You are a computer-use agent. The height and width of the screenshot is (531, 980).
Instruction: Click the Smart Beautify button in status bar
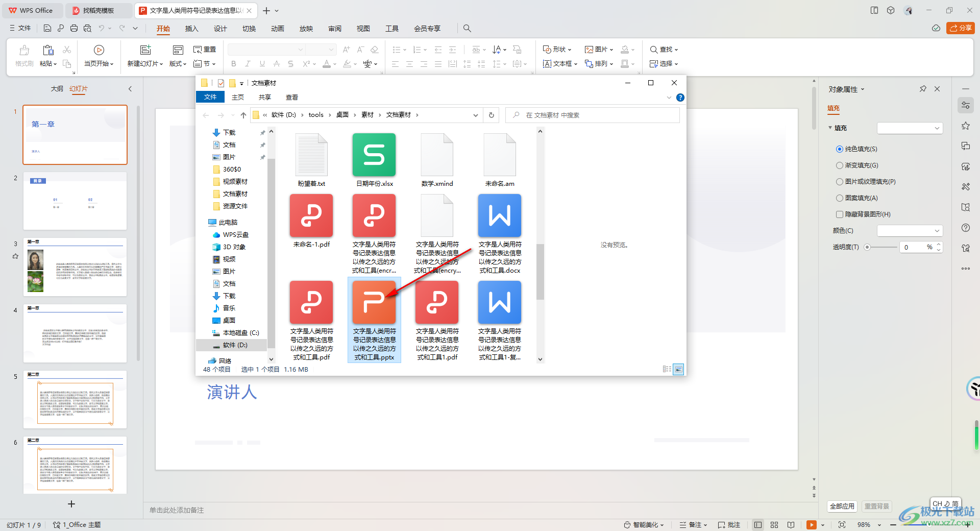643,525
